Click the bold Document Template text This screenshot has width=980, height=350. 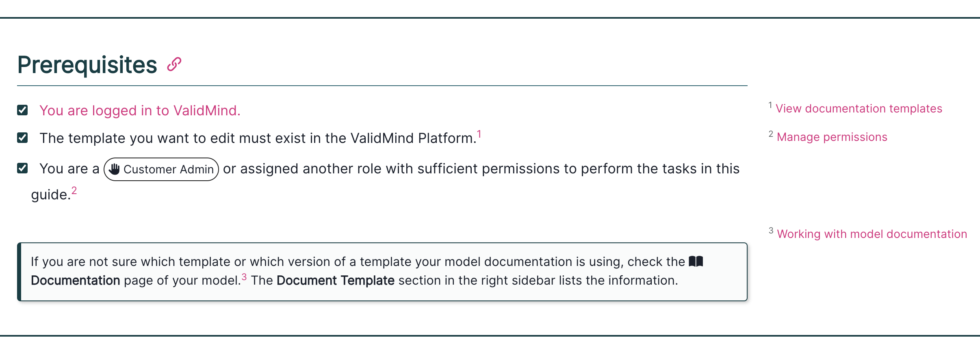click(335, 281)
